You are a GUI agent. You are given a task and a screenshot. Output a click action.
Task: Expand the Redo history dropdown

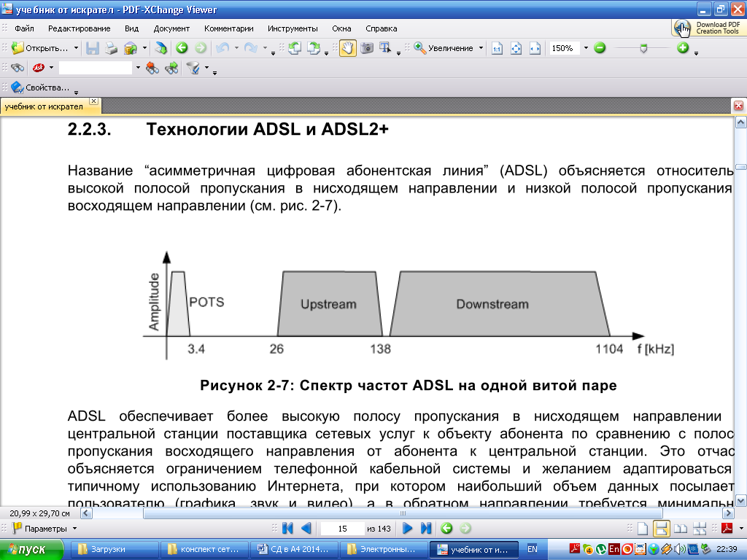tap(265, 48)
